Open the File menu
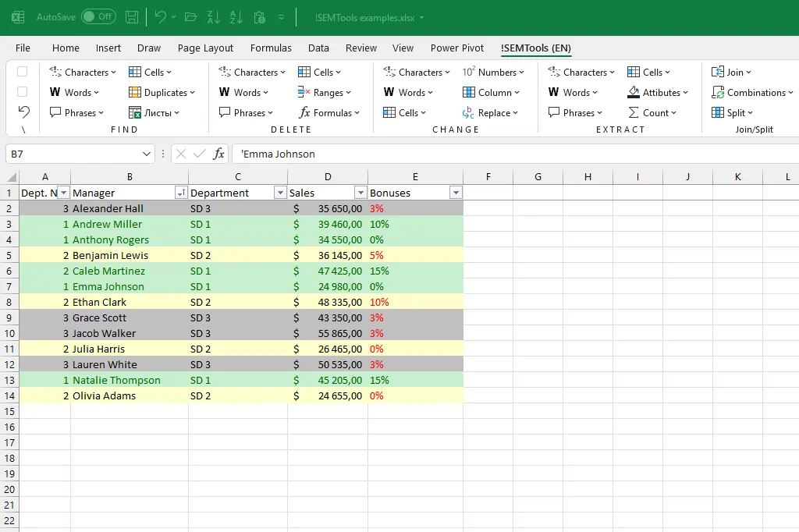The image size is (799, 532). 23,48
